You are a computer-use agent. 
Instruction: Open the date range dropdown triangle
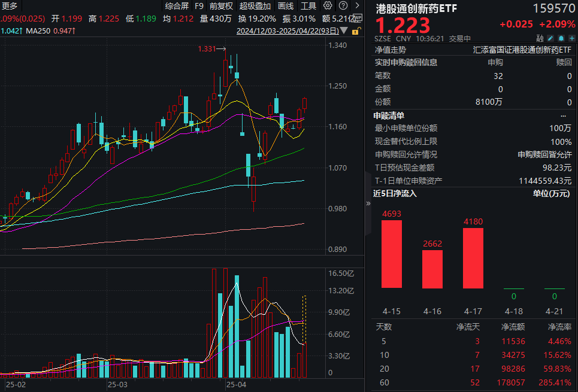(x=343, y=31)
